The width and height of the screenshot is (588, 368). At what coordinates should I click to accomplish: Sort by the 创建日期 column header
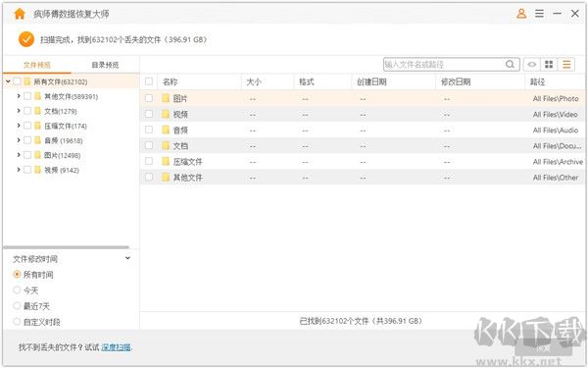point(371,81)
